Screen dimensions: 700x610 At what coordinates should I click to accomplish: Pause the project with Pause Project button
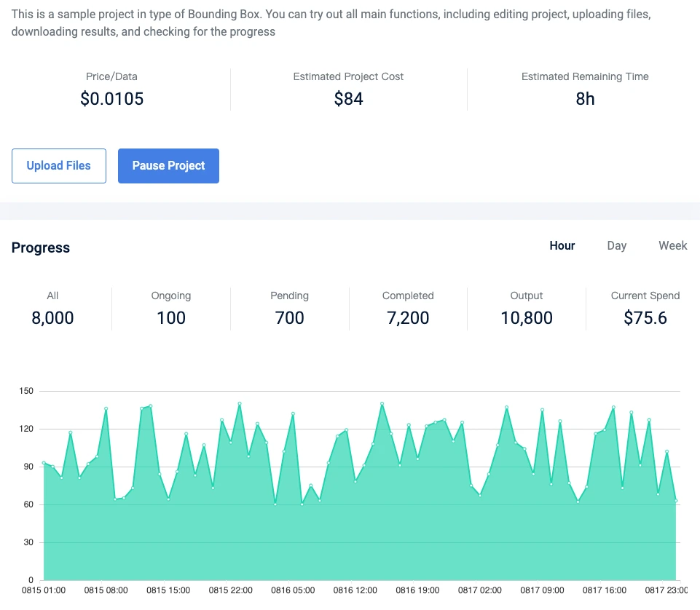[x=168, y=166]
